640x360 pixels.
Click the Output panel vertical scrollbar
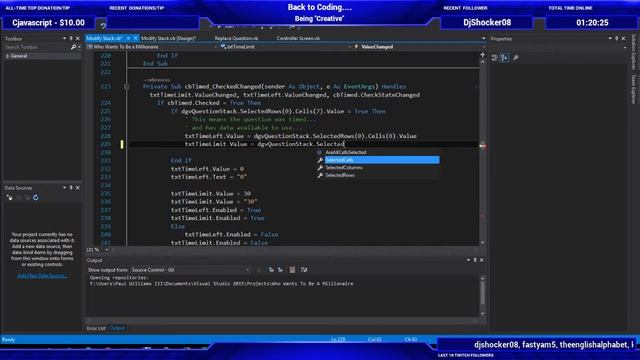point(483,296)
